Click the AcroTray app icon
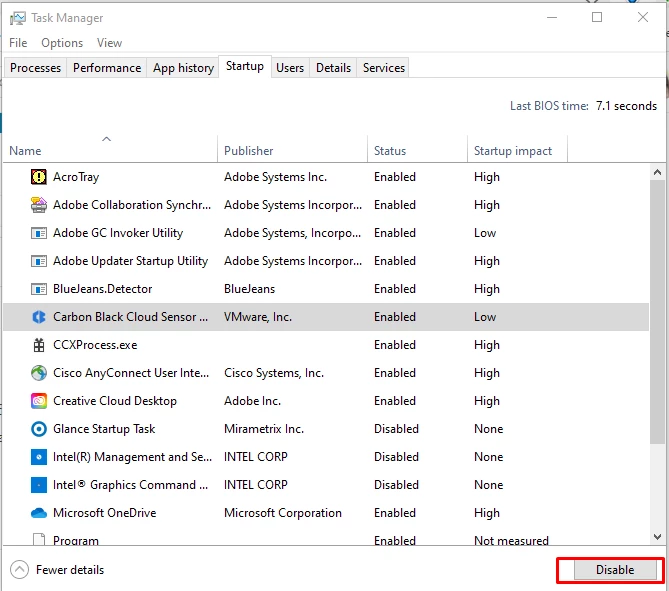This screenshot has width=669, height=591. [38, 177]
